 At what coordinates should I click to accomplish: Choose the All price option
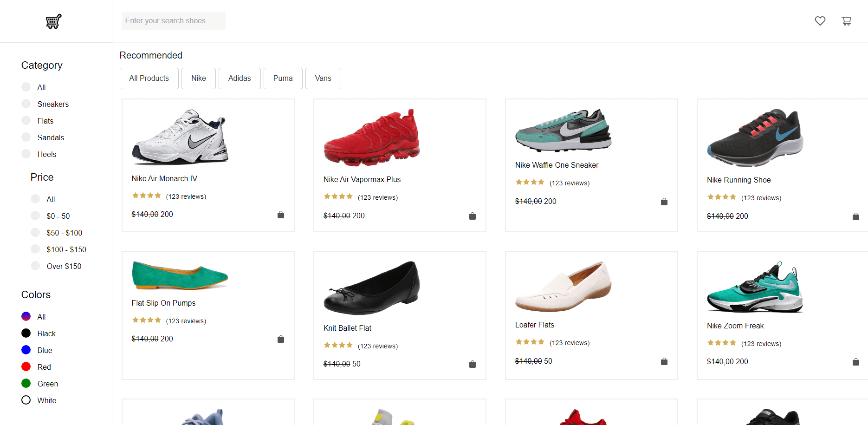point(35,199)
